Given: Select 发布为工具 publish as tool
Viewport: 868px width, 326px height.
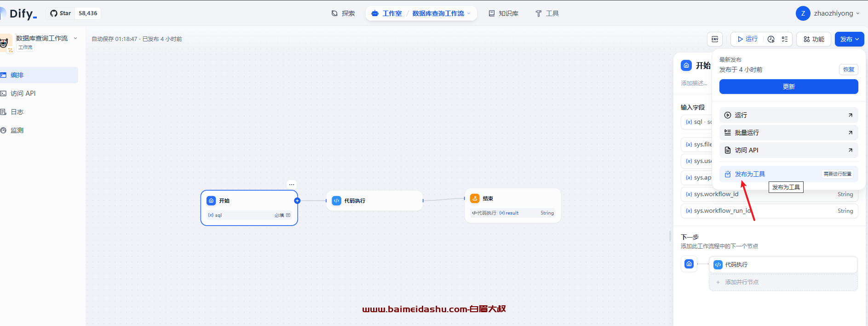Looking at the screenshot, I should pyautogui.click(x=788, y=174).
